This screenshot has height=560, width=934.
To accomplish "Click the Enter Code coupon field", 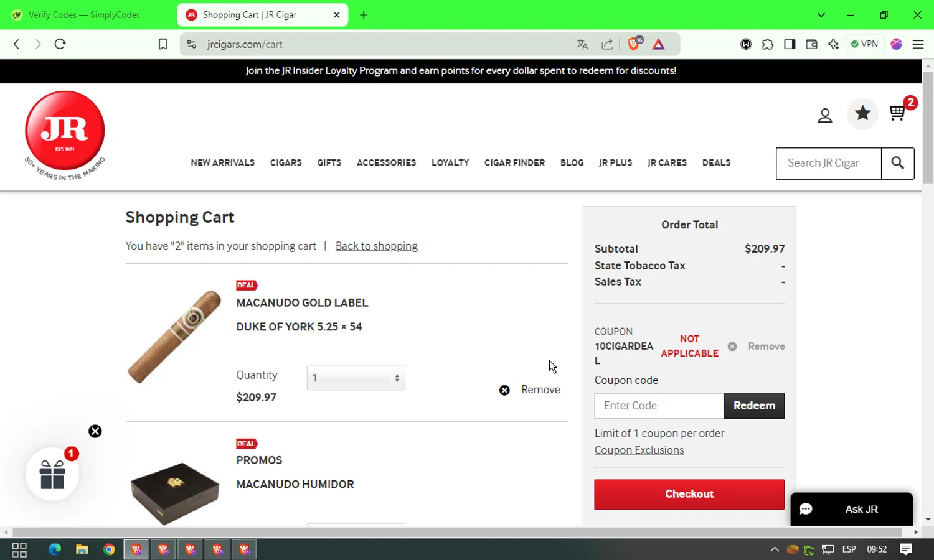I will point(659,406).
